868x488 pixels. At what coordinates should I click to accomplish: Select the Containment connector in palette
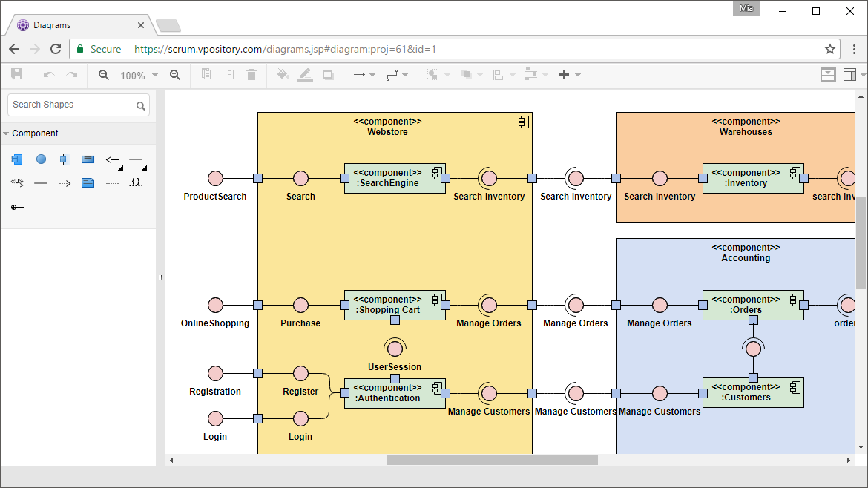(17, 207)
